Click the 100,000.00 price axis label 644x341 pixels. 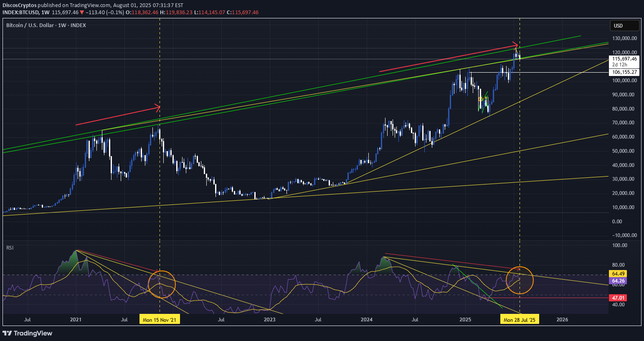625,81
